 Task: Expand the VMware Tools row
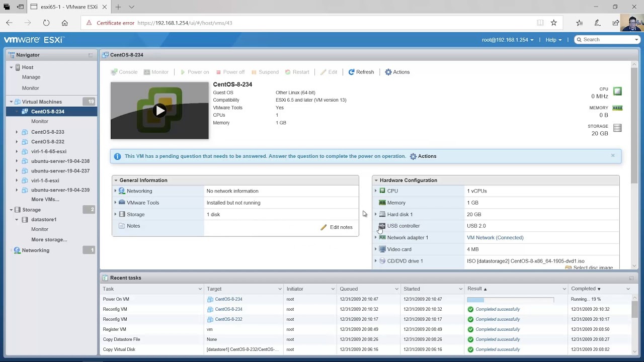pyautogui.click(x=115, y=203)
